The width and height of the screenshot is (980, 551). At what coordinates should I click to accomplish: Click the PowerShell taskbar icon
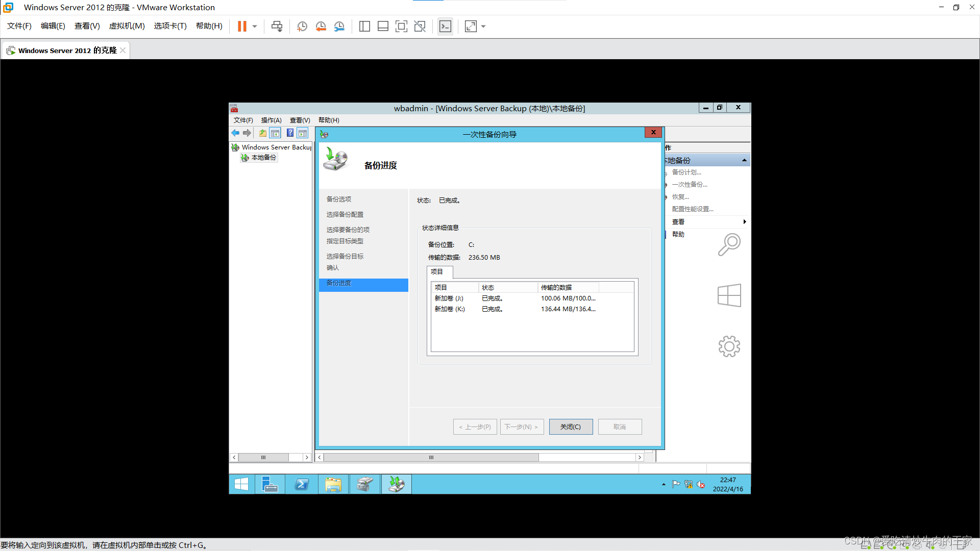[302, 484]
